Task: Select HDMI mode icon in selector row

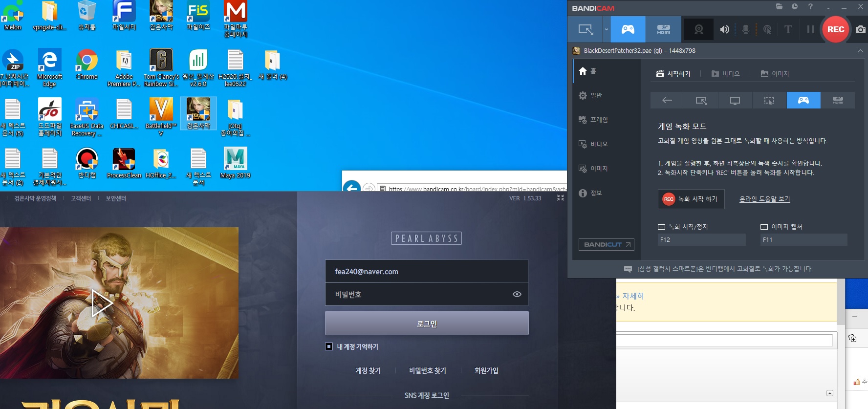Action: pos(838,100)
